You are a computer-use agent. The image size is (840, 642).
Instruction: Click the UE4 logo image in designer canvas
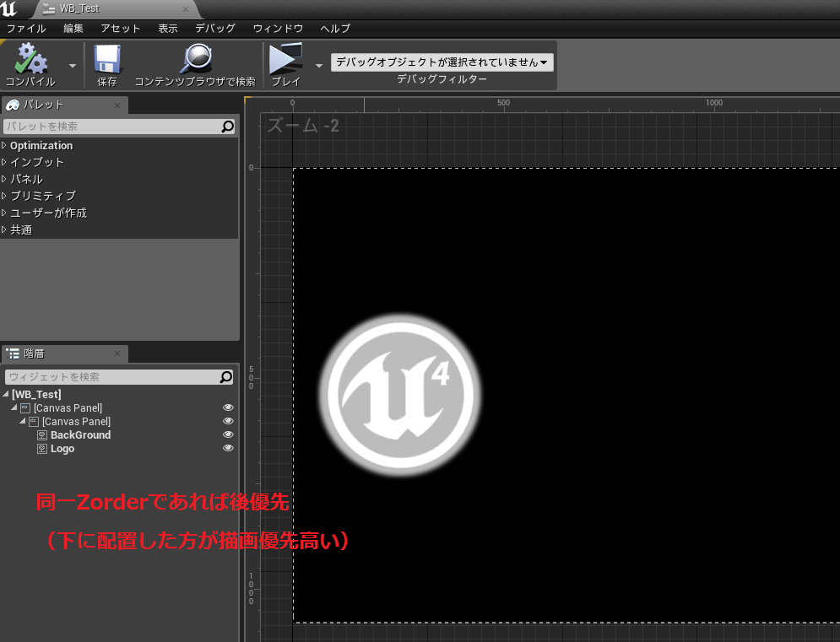(x=401, y=395)
